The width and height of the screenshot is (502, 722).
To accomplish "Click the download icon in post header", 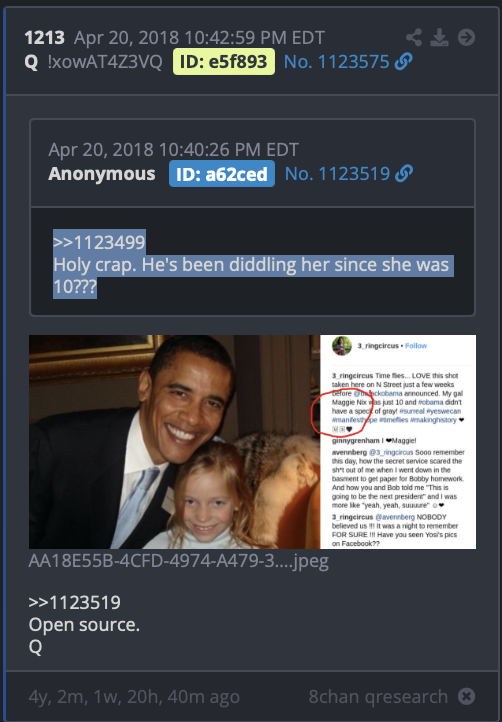I will (439, 37).
